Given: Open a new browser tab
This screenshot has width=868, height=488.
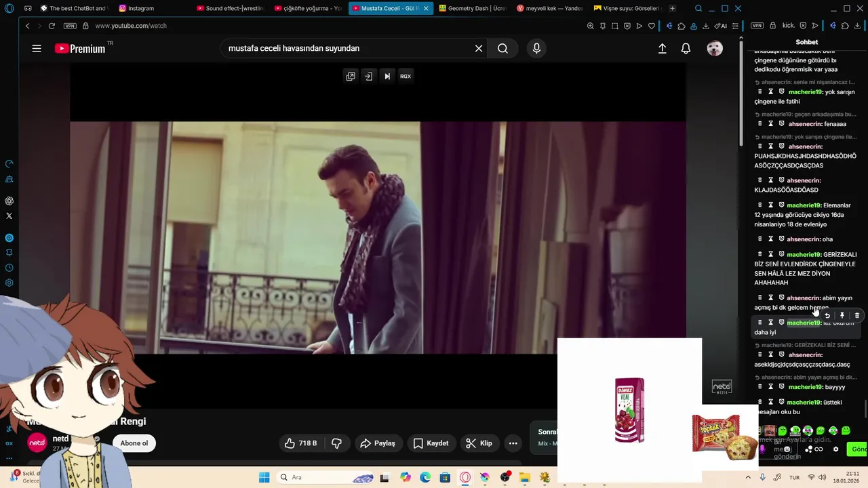Looking at the screenshot, I should [x=672, y=8].
